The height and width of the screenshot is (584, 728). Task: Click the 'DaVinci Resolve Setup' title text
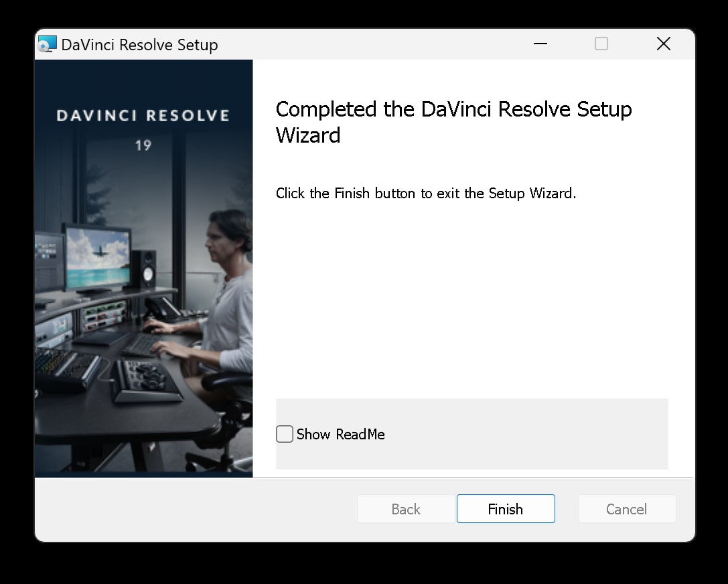pos(139,45)
